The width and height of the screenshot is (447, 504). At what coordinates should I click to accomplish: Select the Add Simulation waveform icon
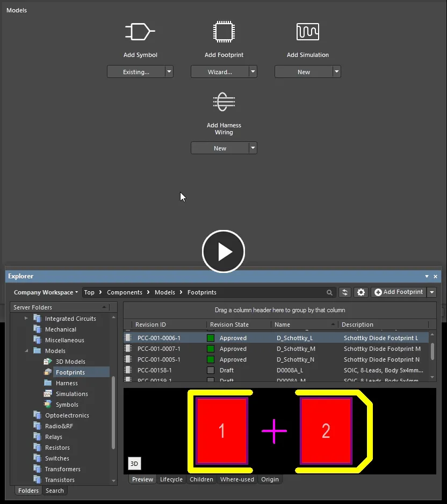(307, 31)
